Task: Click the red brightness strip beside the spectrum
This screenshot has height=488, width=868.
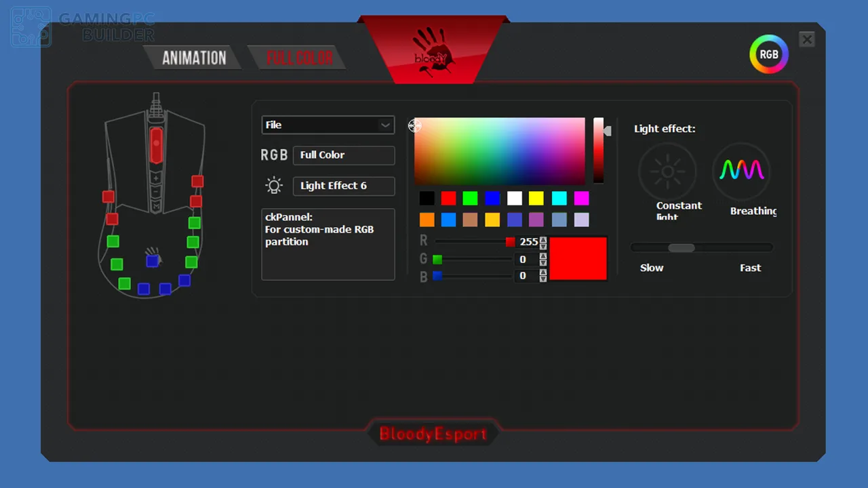Action: [x=598, y=150]
